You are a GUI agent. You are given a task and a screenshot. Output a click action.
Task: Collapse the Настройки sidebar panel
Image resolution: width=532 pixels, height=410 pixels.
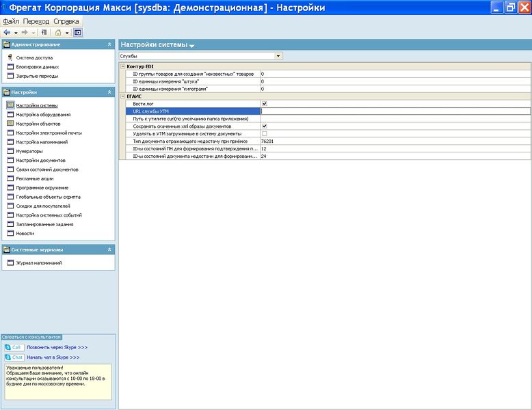pyautogui.click(x=109, y=92)
